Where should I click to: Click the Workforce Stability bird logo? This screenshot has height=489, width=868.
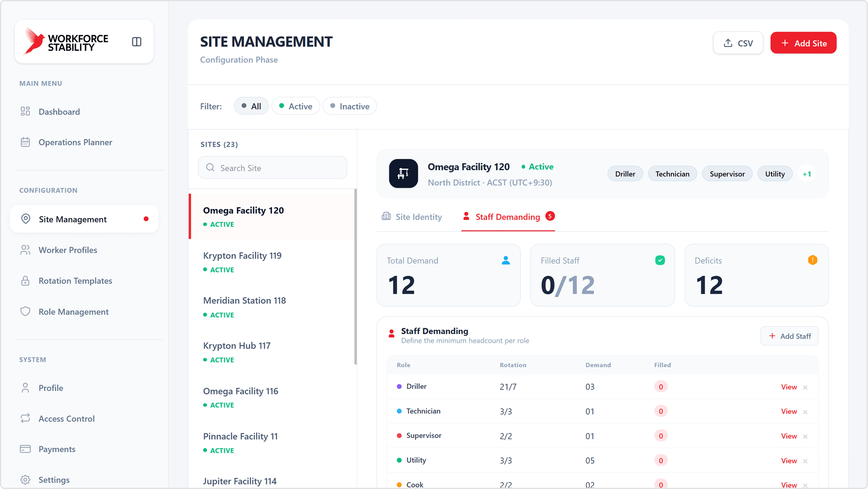click(34, 41)
